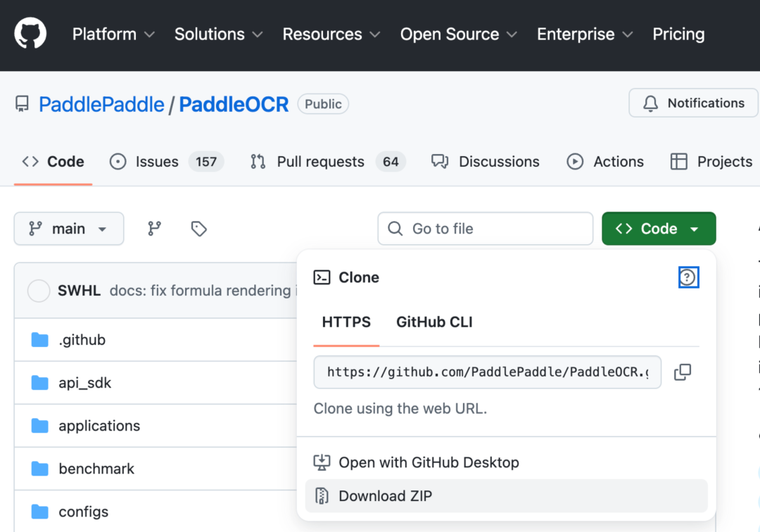Click the GitHub Octocat logo
The width and height of the screenshot is (760, 532).
click(x=30, y=34)
